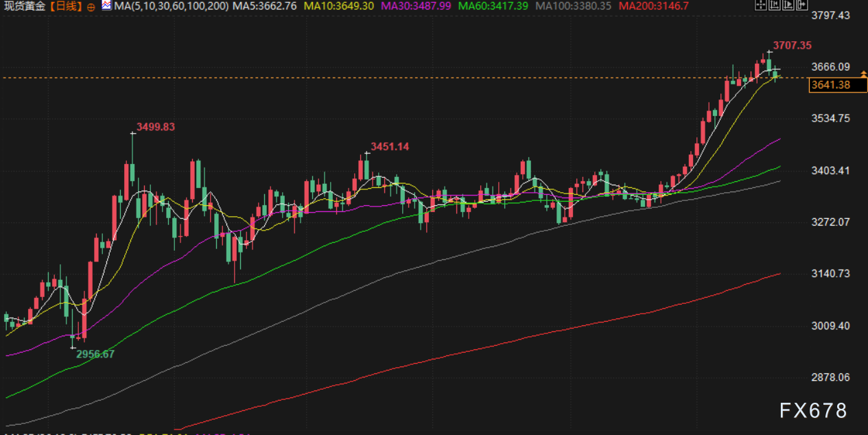868x435 pixels.
Task: Click the orange target icon beside 日线
Action: (91, 6)
